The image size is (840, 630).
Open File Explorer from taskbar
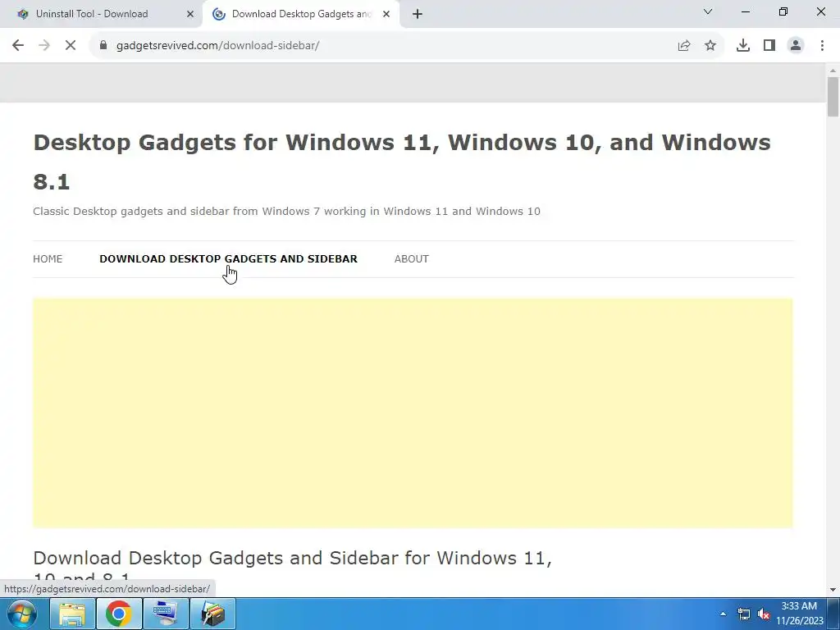(x=72, y=614)
